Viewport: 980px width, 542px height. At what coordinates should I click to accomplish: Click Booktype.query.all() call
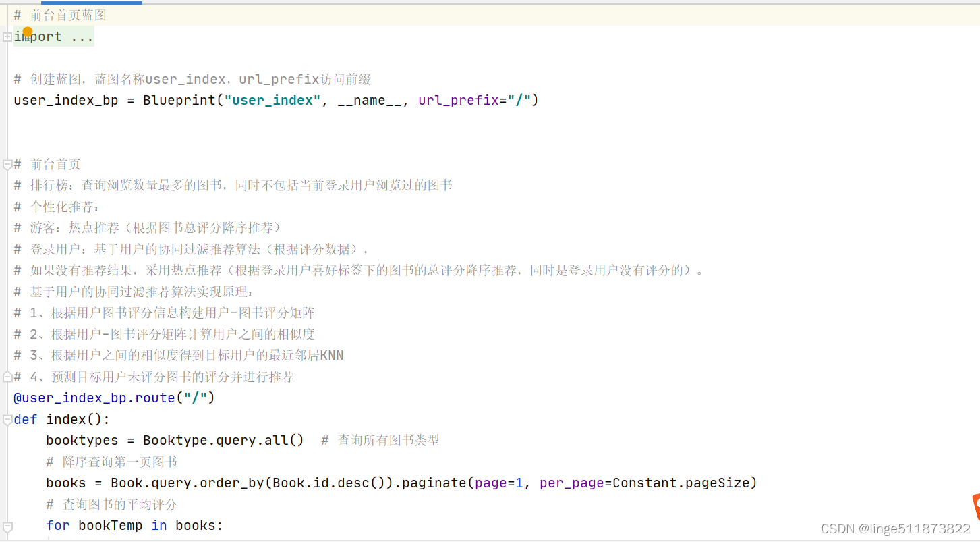pos(224,440)
